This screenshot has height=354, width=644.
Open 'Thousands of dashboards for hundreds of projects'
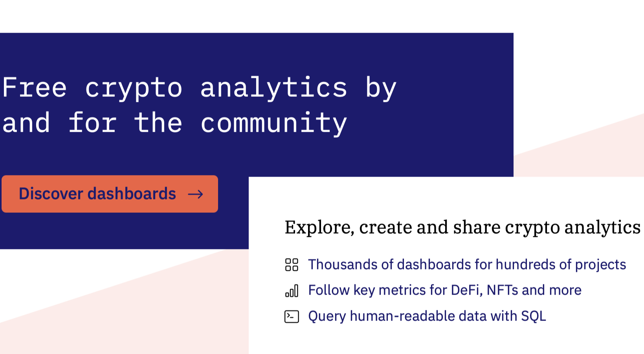tap(467, 265)
